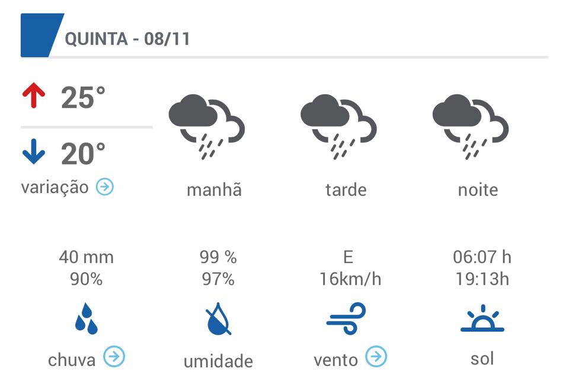Select the tarde rain cloud icon
This screenshot has width=569, height=392.
pyautogui.click(x=338, y=127)
